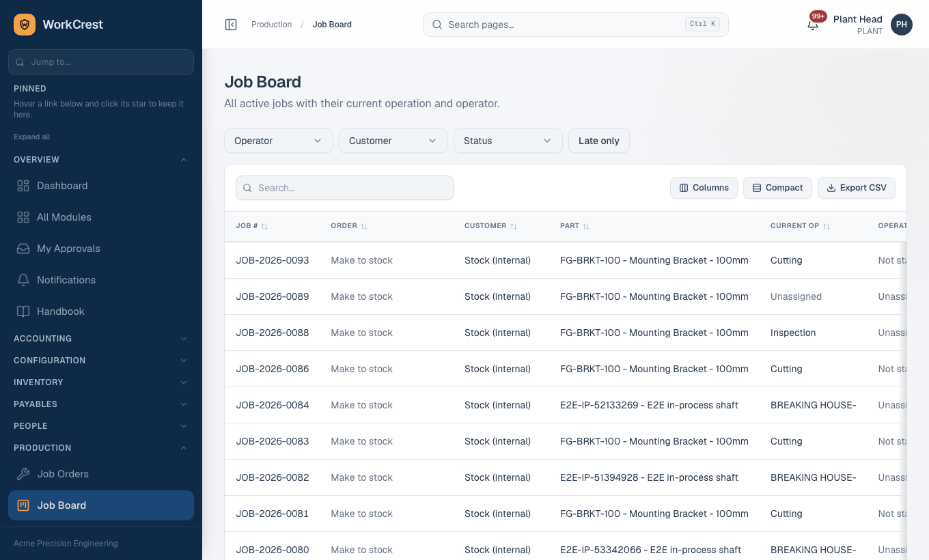929x560 pixels.
Task: Sort by the CURRENT OP column sort icon
Action: (827, 226)
